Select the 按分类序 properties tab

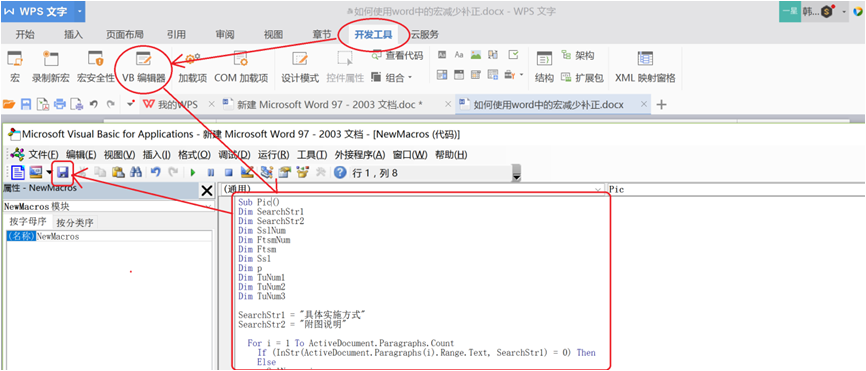coord(75,223)
